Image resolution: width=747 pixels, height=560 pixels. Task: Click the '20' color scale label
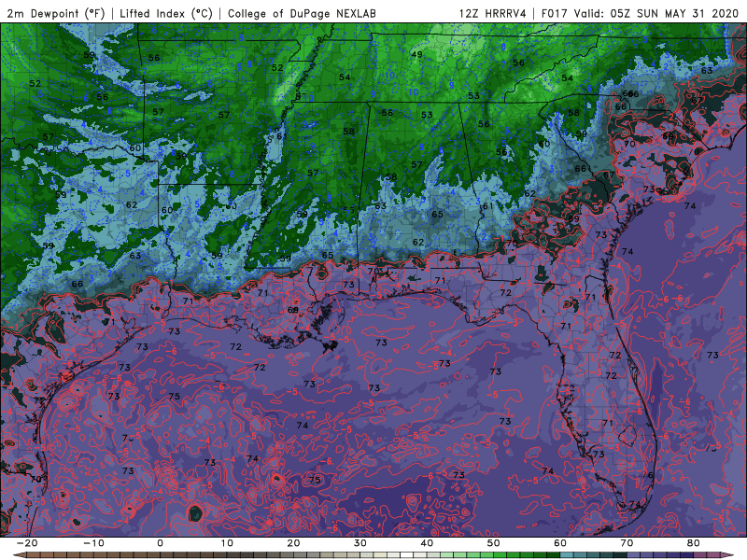pyautogui.click(x=293, y=543)
